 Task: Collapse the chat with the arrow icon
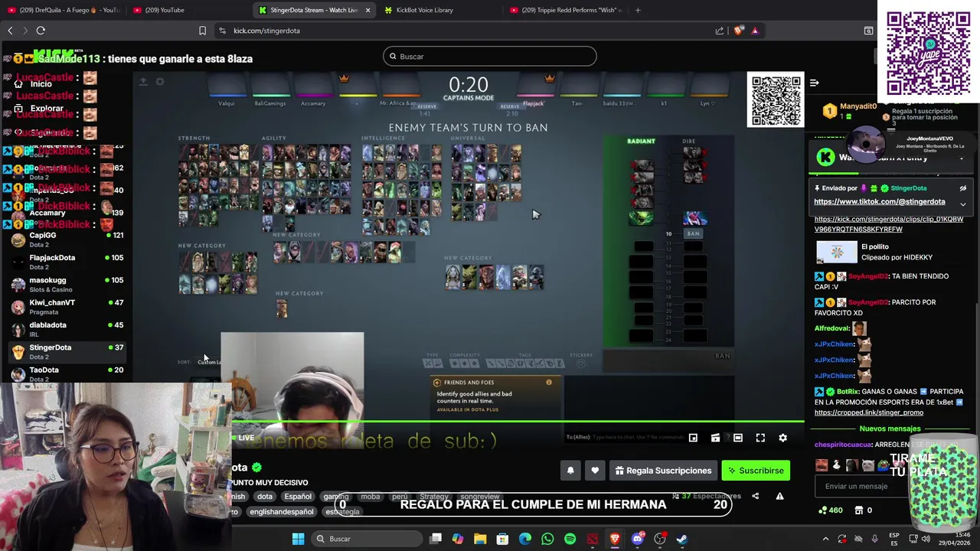(x=815, y=83)
